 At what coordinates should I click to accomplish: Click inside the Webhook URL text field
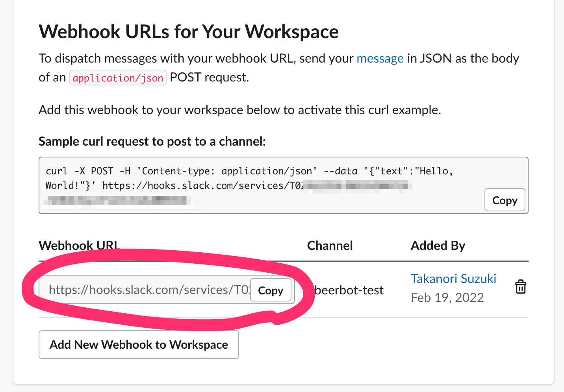tap(146, 290)
